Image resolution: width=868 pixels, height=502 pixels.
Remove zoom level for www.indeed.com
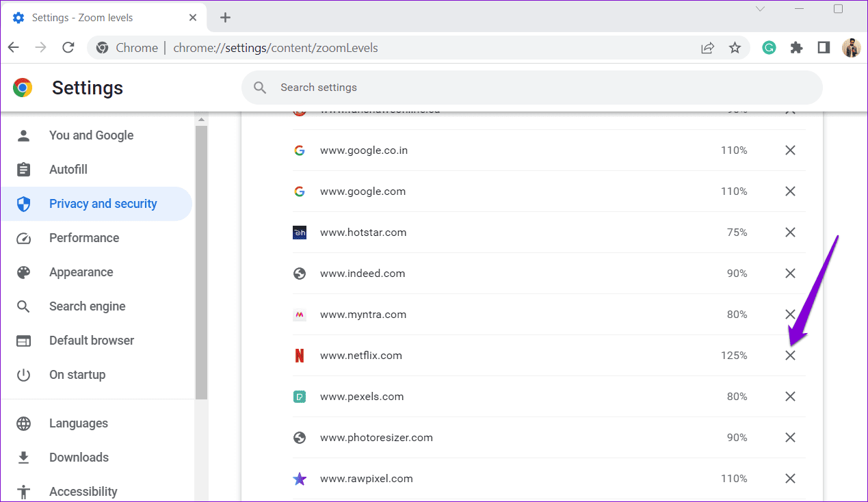coord(790,274)
